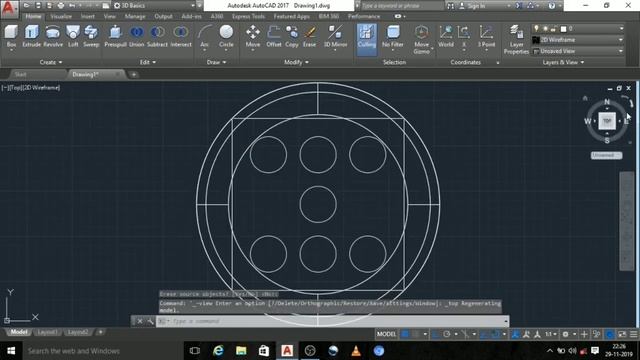Image resolution: width=640 pixels, height=360 pixels.
Task: Expand the Layers & View panel
Action: point(563,62)
